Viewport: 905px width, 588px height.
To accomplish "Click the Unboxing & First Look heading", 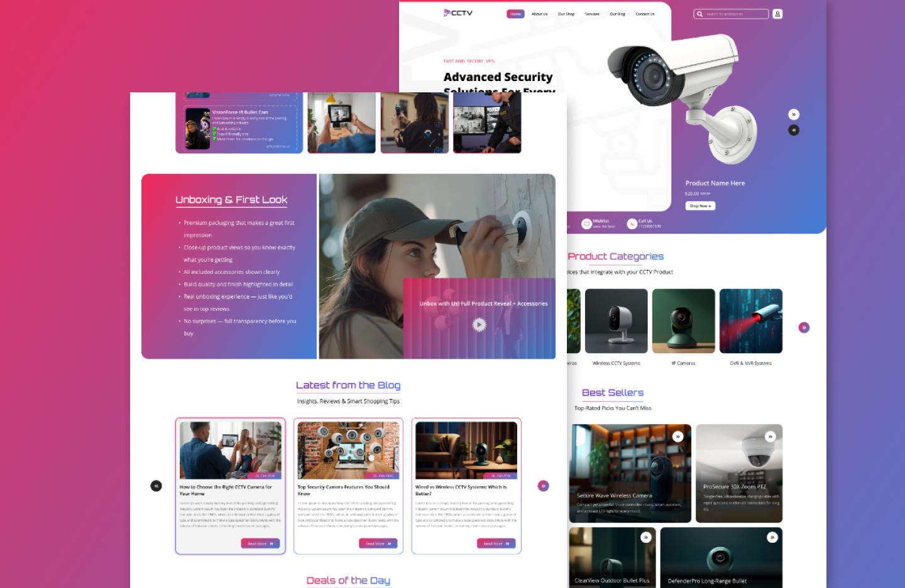I will [x=231, y=200].
